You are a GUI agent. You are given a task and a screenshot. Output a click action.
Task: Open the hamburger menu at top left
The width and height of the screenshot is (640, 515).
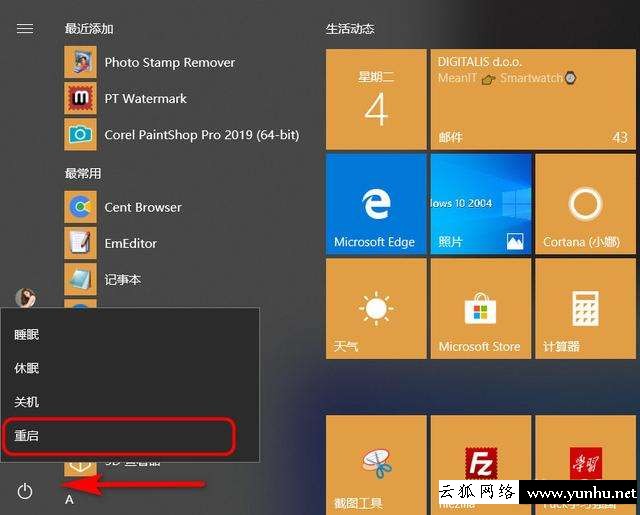coord(25,29)
